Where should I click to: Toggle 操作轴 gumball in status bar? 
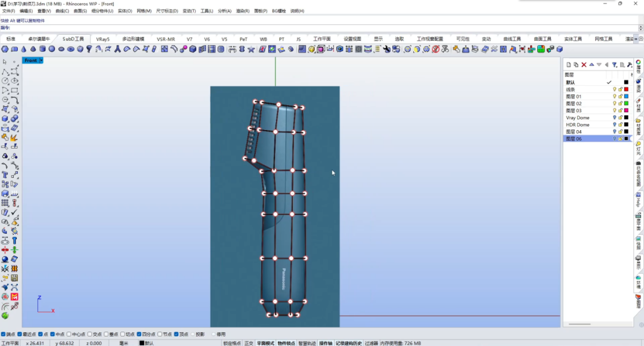coord(326,344)
